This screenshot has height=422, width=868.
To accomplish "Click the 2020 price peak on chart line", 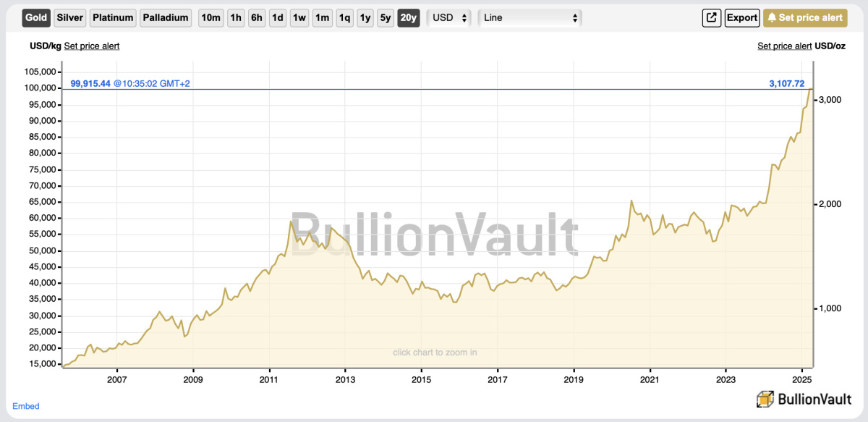I will pyautogui.click(x=631, y=201).
